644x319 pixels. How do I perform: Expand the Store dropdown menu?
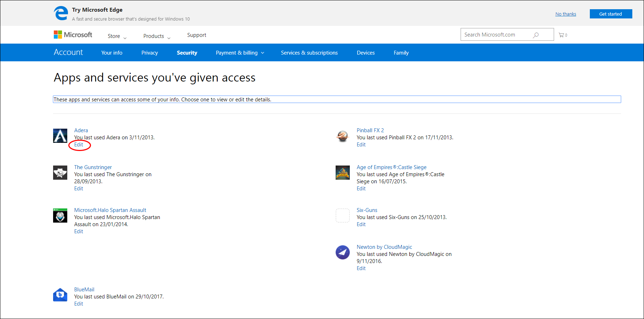117,36
